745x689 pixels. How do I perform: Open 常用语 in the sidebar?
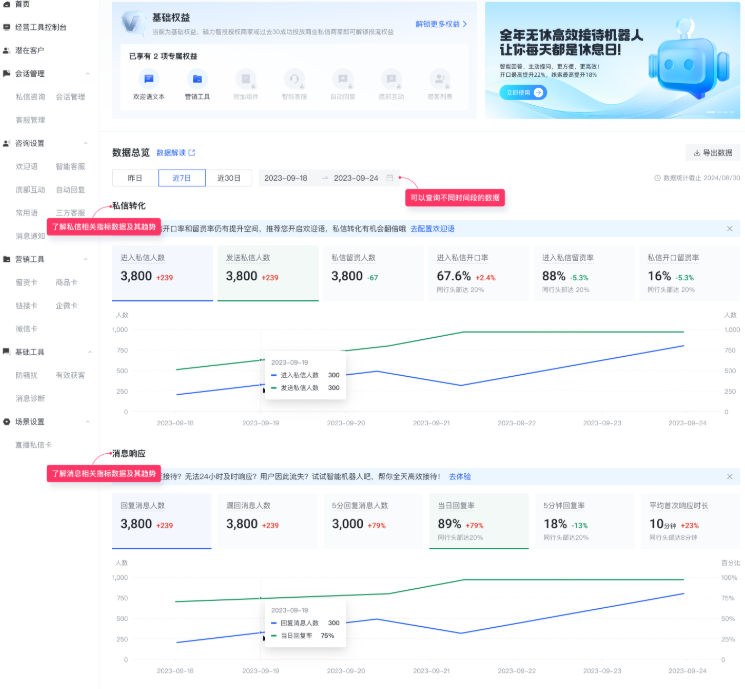[x=27, y=212]
